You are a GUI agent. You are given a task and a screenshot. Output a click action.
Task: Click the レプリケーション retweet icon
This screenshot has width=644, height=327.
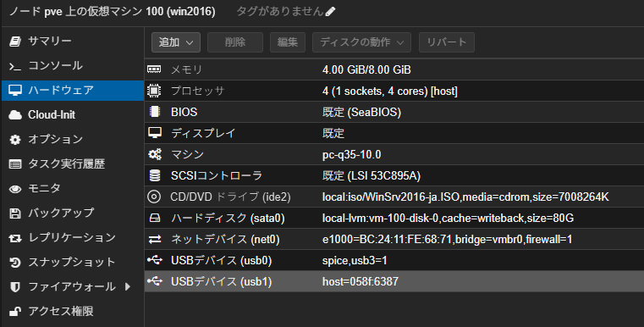[x=15, y=238]
